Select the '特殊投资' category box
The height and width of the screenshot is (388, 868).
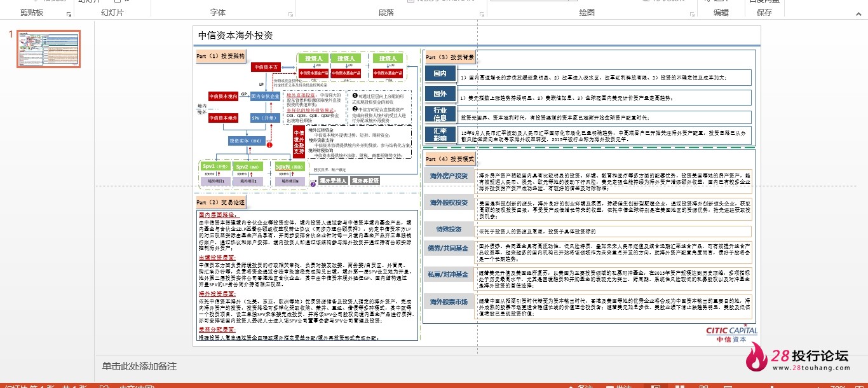coord(449,230)
